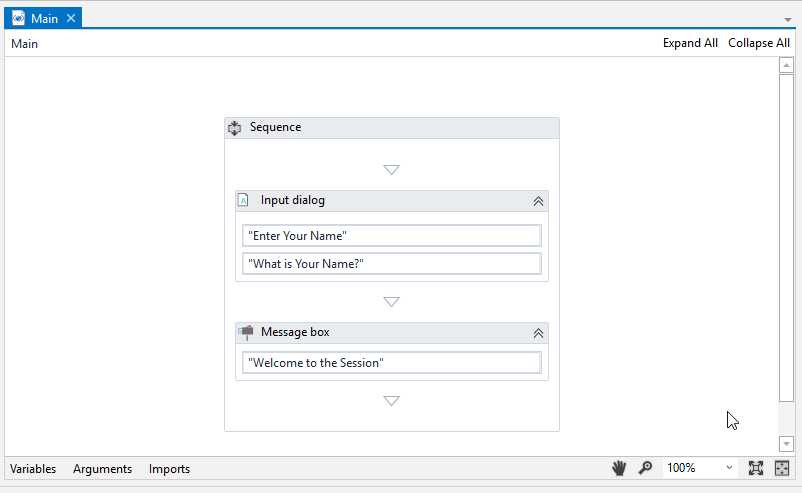Click the scrollbar down arrow

786,444
